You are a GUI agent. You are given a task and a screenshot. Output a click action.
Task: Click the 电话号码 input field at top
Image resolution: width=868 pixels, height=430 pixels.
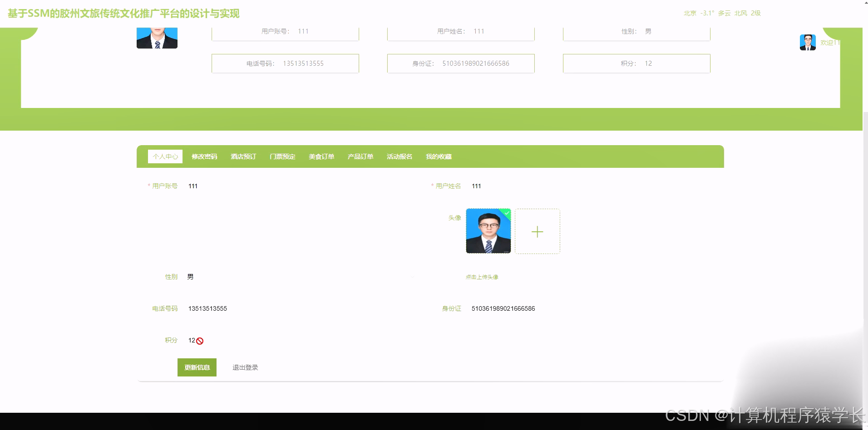coord(285,64)
